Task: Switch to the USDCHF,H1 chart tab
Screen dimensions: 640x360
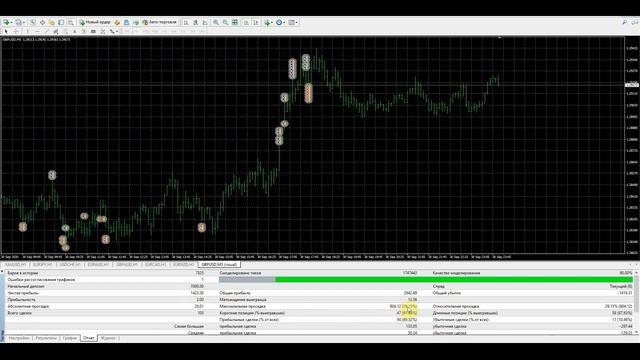Action: coord(70,264)
